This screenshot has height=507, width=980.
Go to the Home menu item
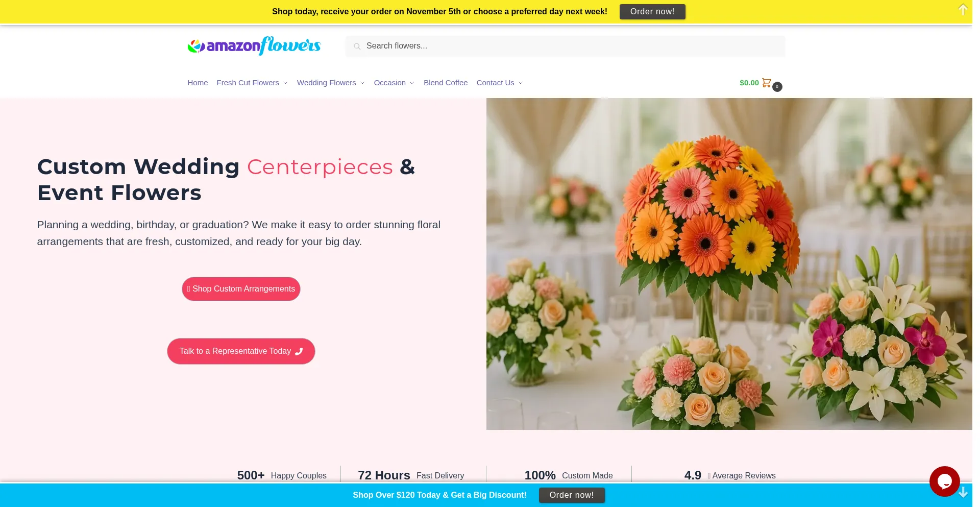[x=198, y=83]
